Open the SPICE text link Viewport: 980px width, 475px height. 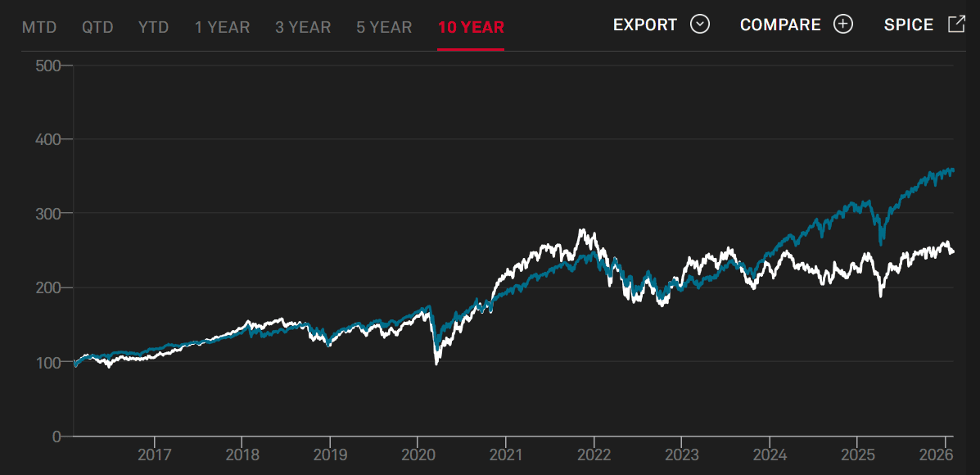(x=909, y=25)
